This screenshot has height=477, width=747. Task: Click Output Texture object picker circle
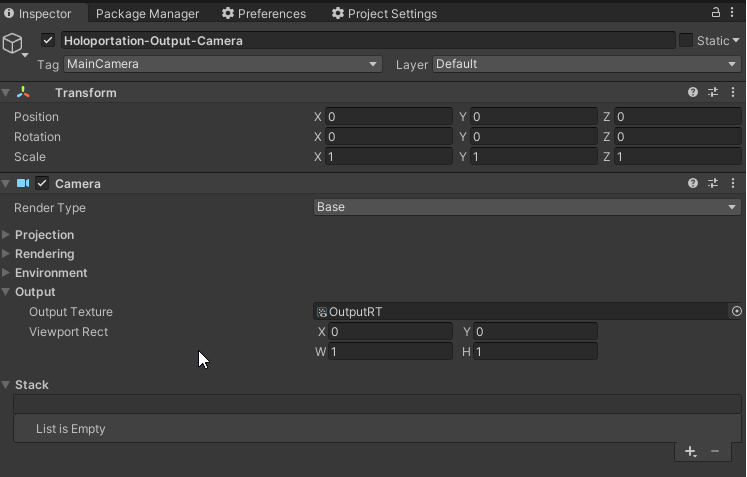737,311
